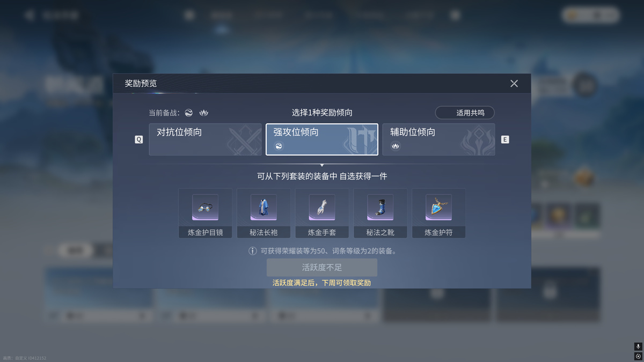The image size is (644, 362).
Task: Click the microphone icon in bottom corner
Action: coord(638,347)
